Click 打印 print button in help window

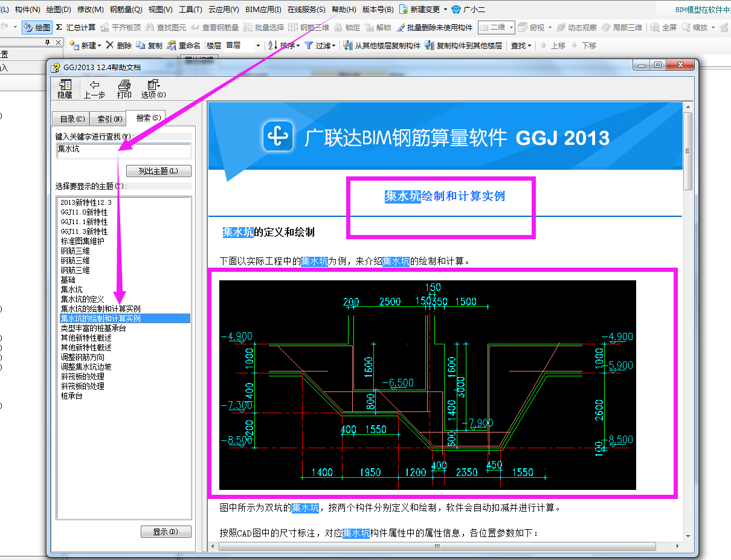(124, 89)
